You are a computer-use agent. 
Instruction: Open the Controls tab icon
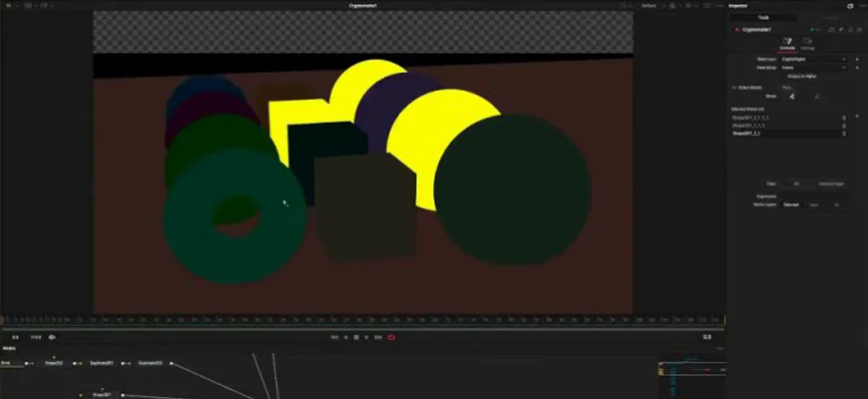click(x=787, y=44)
